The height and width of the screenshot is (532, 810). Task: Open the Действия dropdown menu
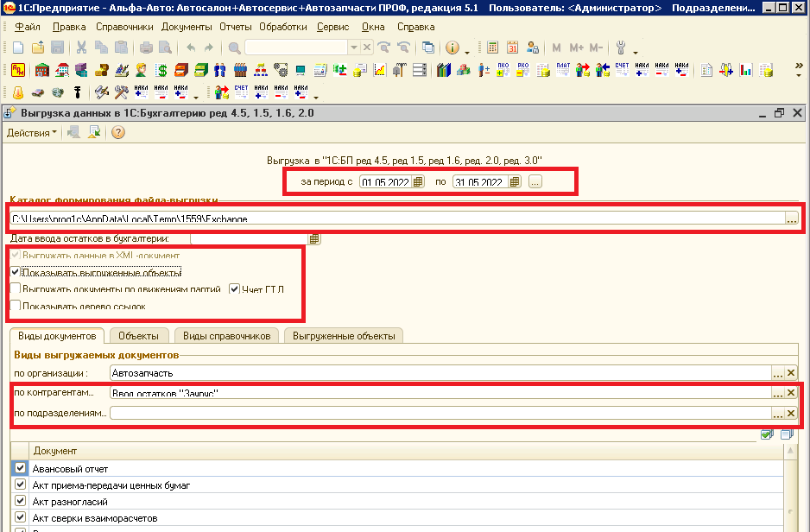point(31,133)
